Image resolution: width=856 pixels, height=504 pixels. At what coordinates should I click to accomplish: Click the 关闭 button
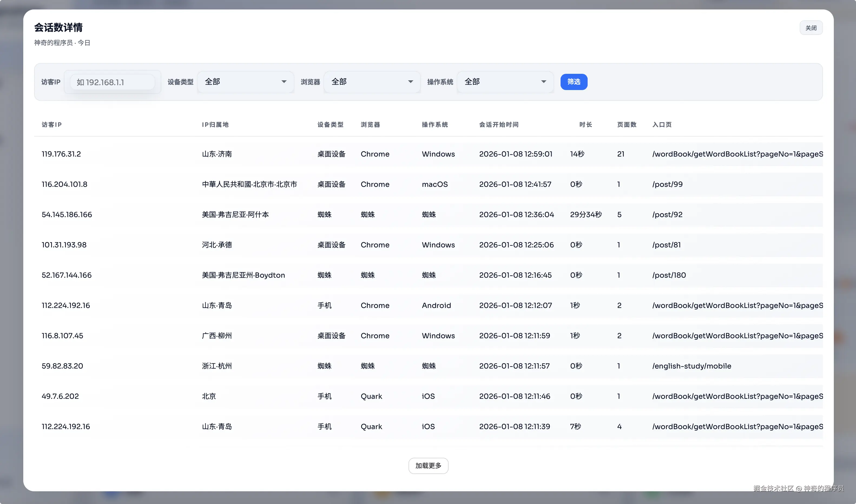811,28
